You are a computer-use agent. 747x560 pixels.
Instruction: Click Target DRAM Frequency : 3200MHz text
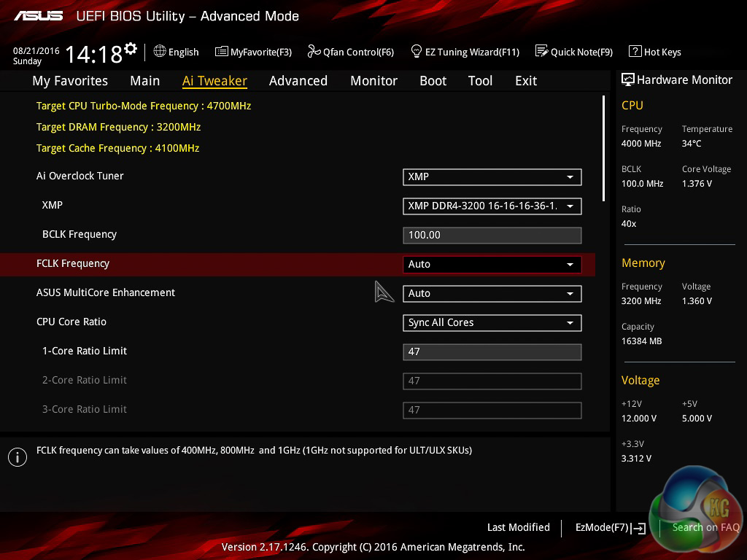coord(118,127)
